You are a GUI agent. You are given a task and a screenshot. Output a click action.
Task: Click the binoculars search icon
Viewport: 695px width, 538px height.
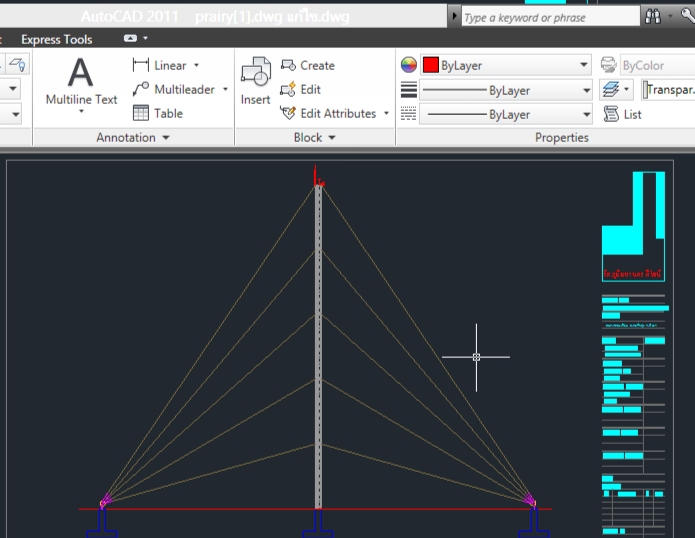point(653,17)
